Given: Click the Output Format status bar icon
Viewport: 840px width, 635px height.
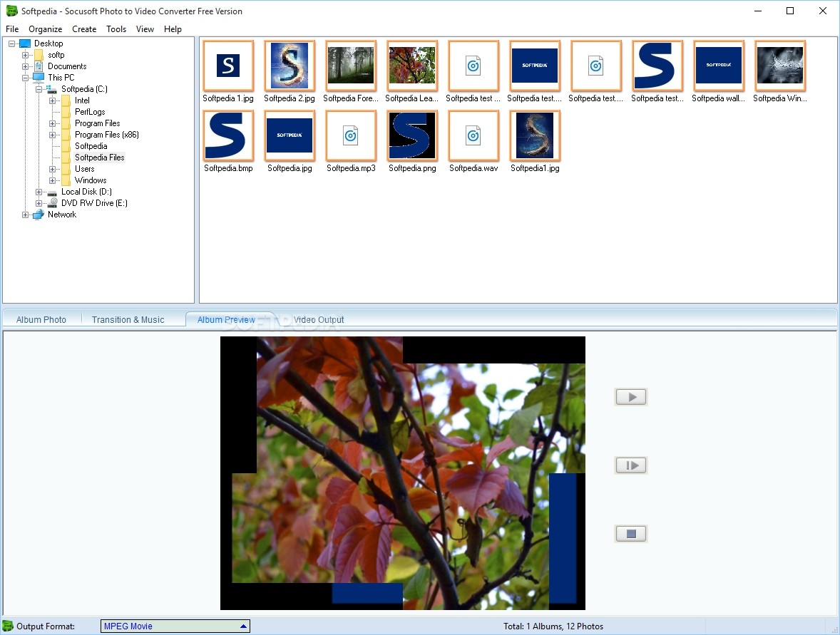Looking at the screenshot, I should coord(8,626).
